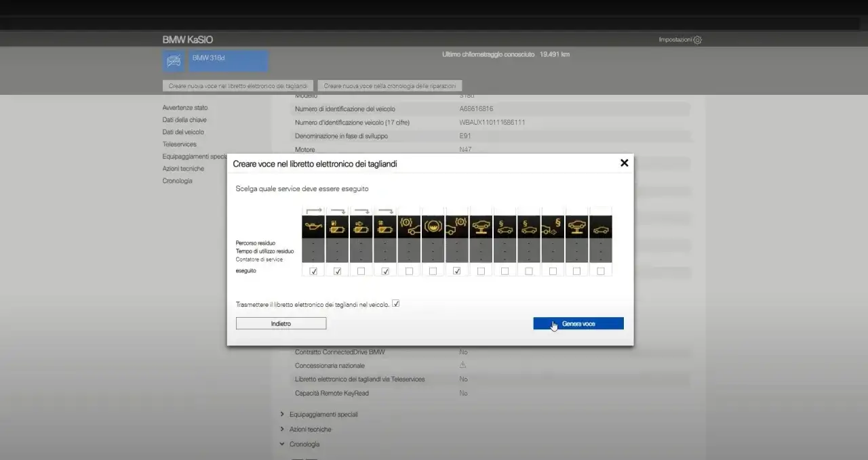Screen dimensions: 868x460
Task: Click Capacità Remote KeyRead row label
Action: (x=332, y=393)
